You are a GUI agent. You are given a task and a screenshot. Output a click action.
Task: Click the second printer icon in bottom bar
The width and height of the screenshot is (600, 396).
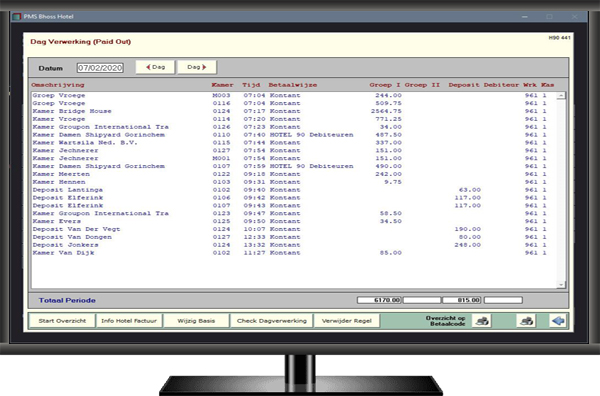point(527,321)
